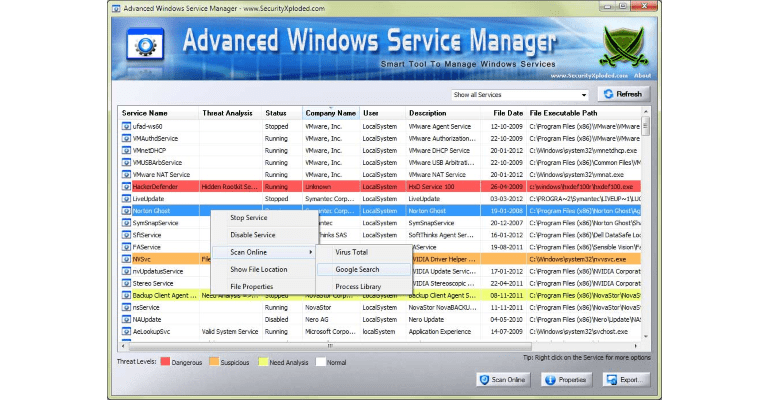Sort the list by Company Name column
The width and height of the screenshot is (770, 400).
coord(331,113)
